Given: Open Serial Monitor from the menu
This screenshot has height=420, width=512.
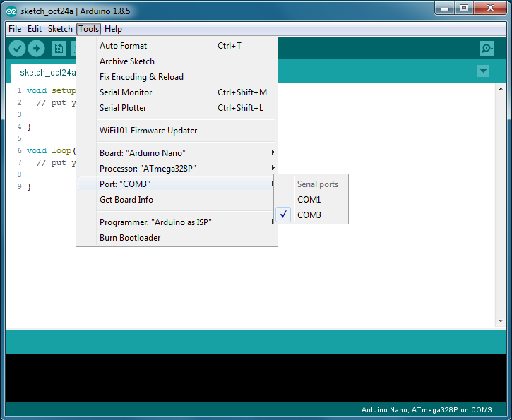Looking at the screenshot, I should tap(177, 92).
